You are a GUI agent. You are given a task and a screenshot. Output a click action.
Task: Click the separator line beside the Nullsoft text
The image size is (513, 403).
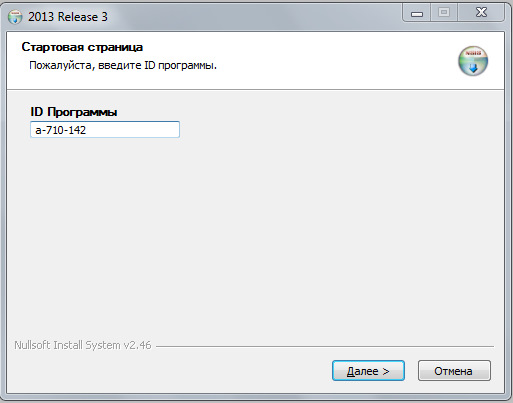(x=325, y=346)
